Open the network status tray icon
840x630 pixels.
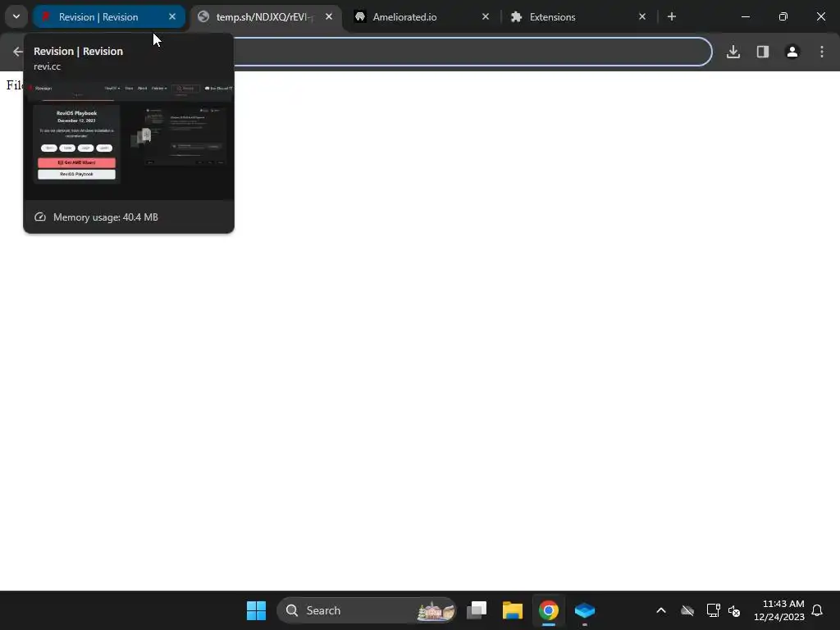pyautogui.click(x=713, y=610)
